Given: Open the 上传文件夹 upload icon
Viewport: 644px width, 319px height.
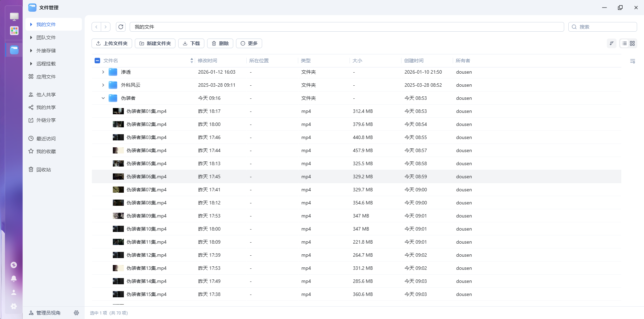Looking at the screenshot, I should [x=99, y=43].
